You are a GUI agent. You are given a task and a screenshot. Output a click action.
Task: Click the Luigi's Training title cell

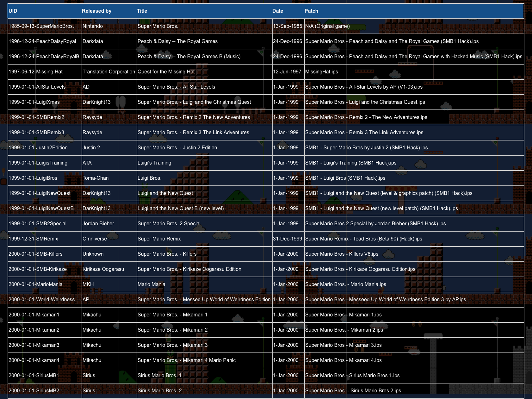pyautogui.click(x=204, y=163)
